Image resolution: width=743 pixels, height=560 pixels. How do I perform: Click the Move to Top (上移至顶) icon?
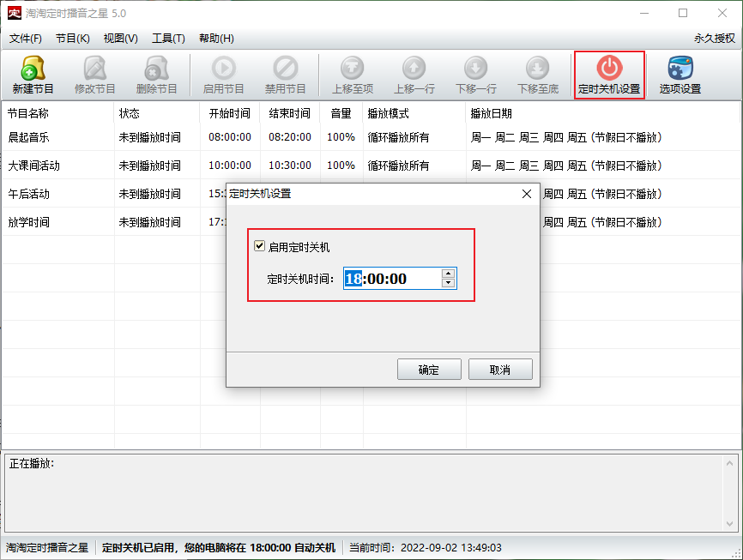click(x=352, y=75)
